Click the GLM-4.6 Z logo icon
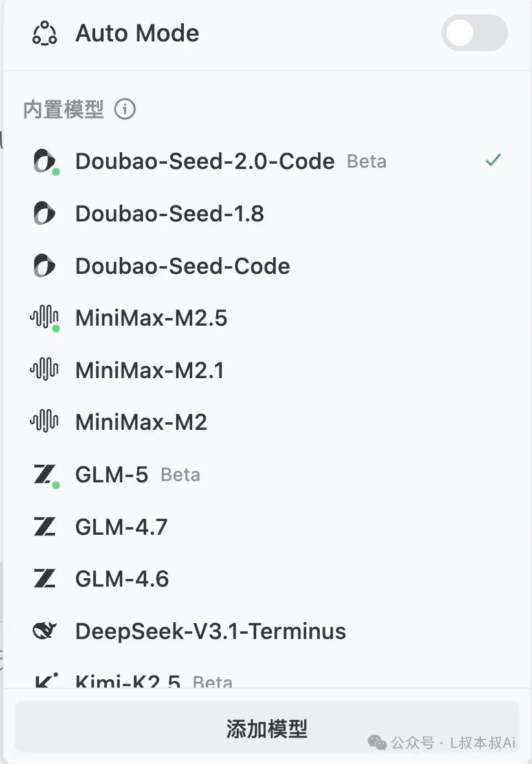 (45, 579)
